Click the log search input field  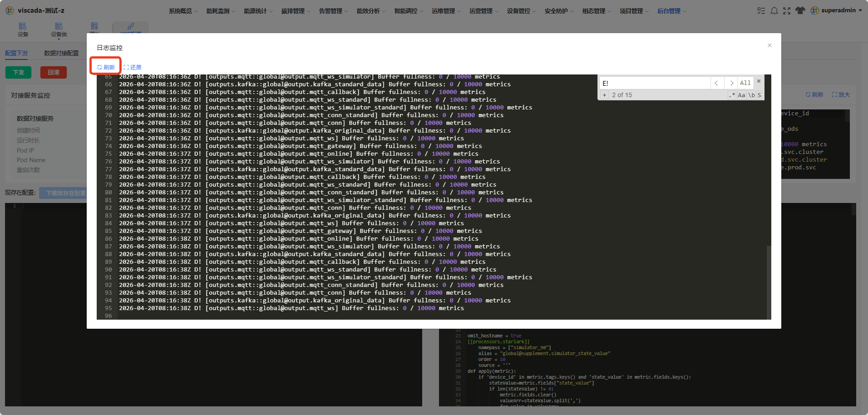tap(655, 83)
